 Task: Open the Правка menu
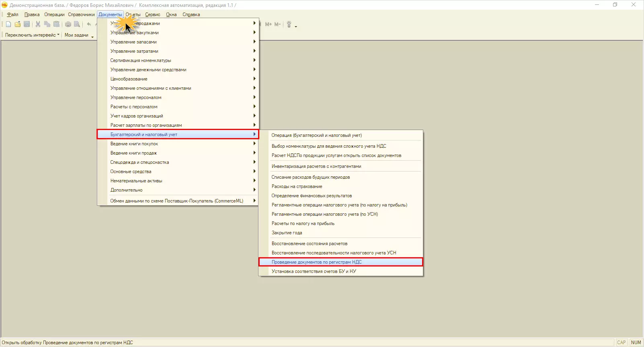point(32,14)
